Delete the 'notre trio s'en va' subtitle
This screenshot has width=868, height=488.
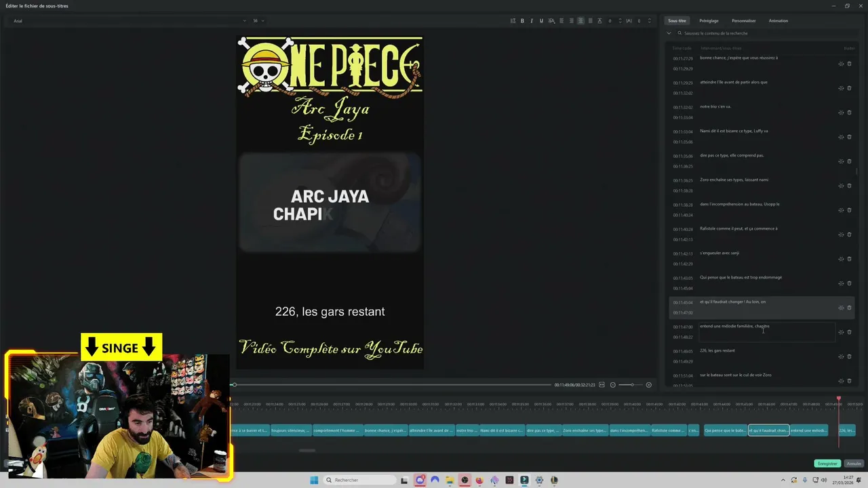coord(849,113)
